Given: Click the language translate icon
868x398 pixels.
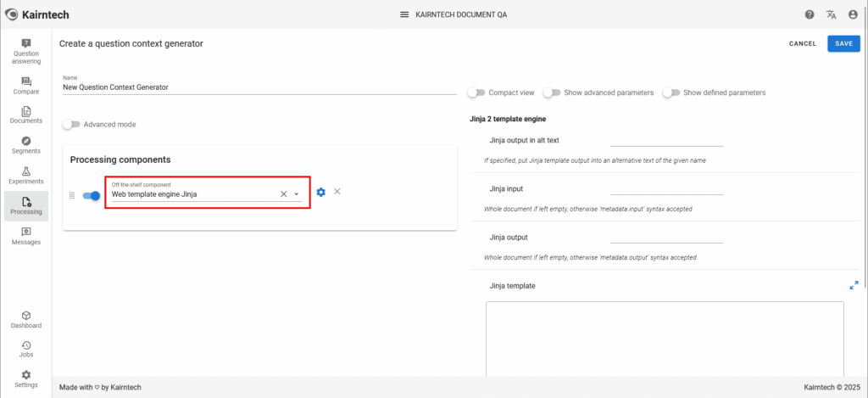Looking at the screenshot, I should pos(831,14).
